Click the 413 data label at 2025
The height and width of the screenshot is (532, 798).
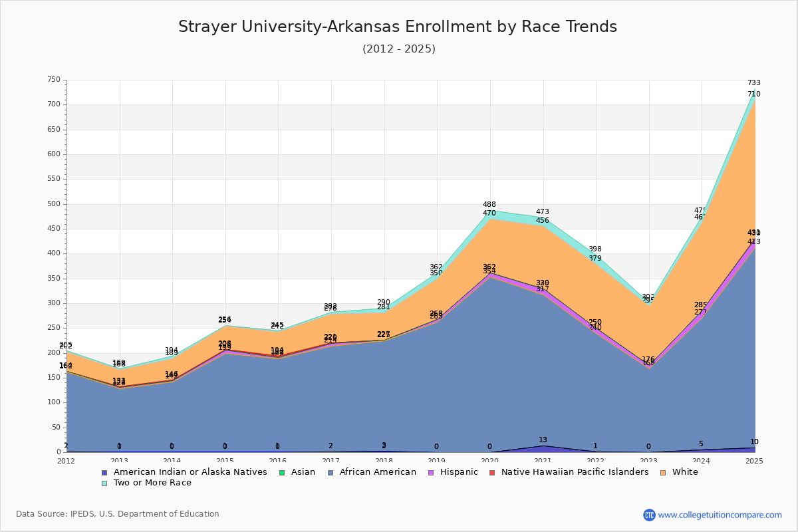[753, 242]
